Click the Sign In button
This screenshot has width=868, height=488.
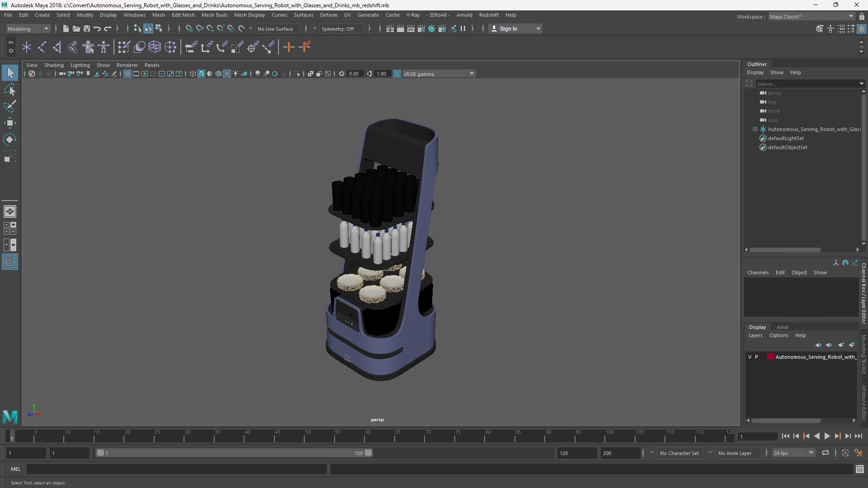click(x=515, y=28)
